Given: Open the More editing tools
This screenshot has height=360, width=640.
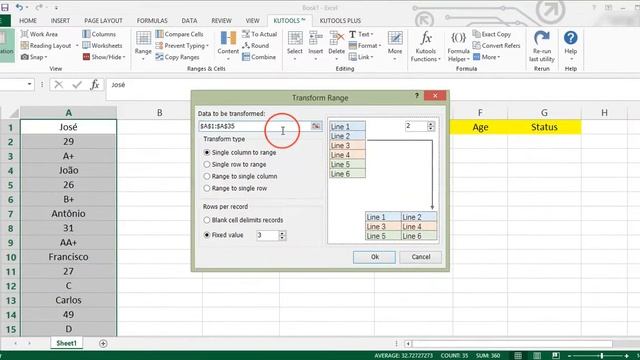Looking at the screenshot, I should click(x=395, y=46).
